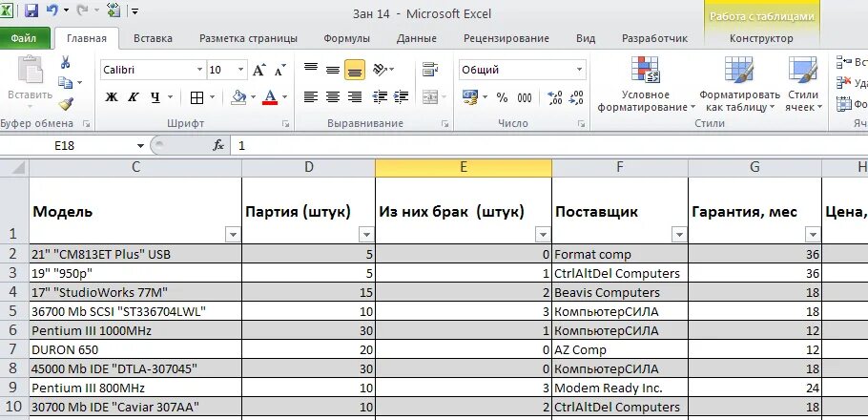Select row 7 header
Screen dimensions: 868x420
tap(14, 349)
